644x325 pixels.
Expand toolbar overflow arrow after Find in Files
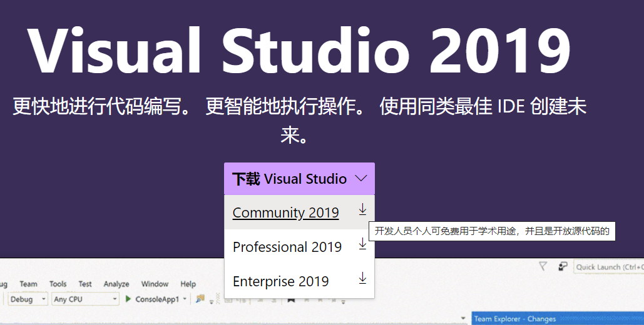212,302
